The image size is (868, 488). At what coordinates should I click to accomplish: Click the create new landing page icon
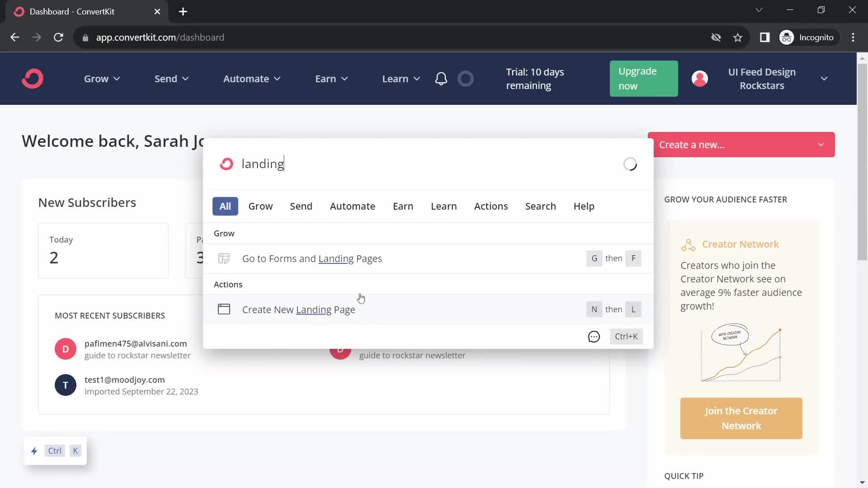[224, 309]
